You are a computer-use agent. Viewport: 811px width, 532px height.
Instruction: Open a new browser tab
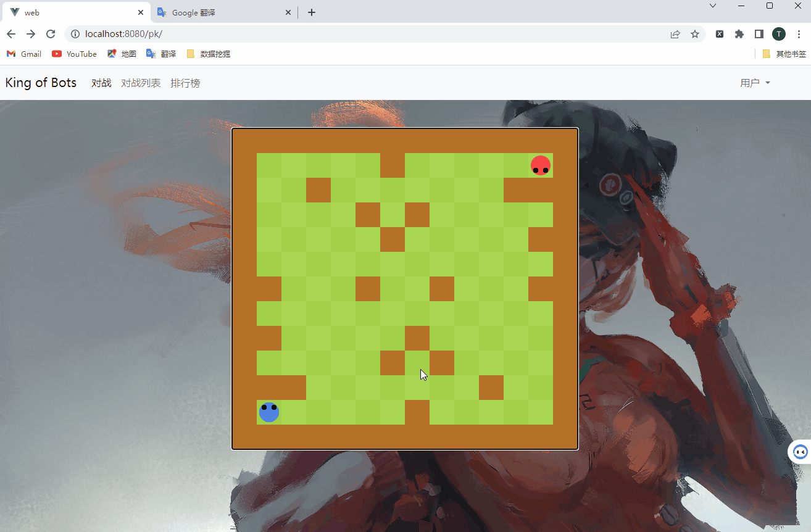312,12
